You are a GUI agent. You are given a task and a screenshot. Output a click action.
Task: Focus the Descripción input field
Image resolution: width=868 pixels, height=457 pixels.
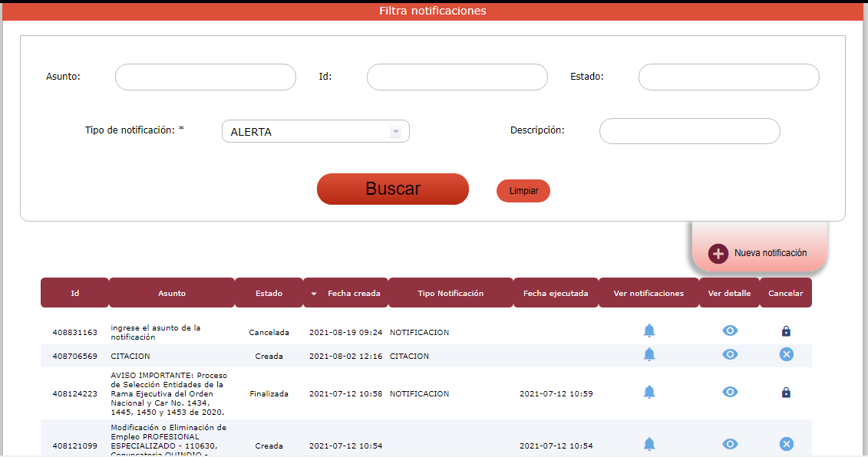(x=689, y=131)
